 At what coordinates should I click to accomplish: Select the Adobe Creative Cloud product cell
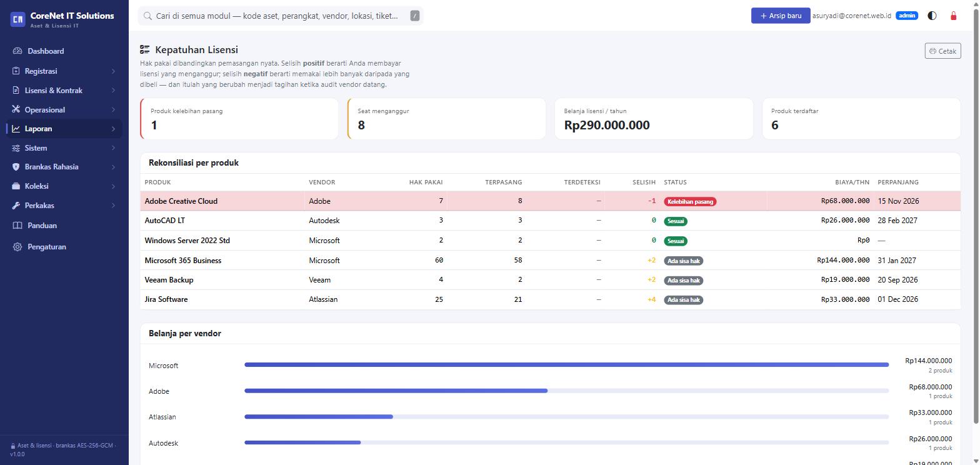tap(222, 201)
